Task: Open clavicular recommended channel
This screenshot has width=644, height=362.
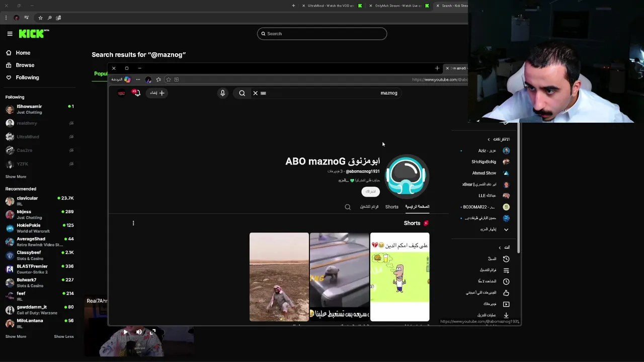Action: 39,201
